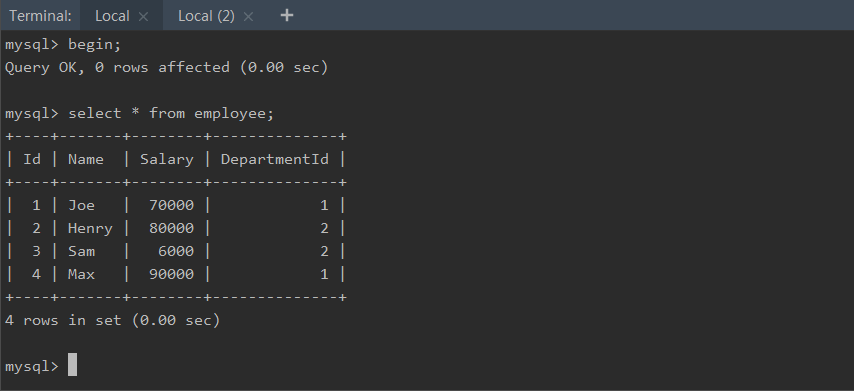
Task: Click the 'begin;' command text
Action: (94, 45)
